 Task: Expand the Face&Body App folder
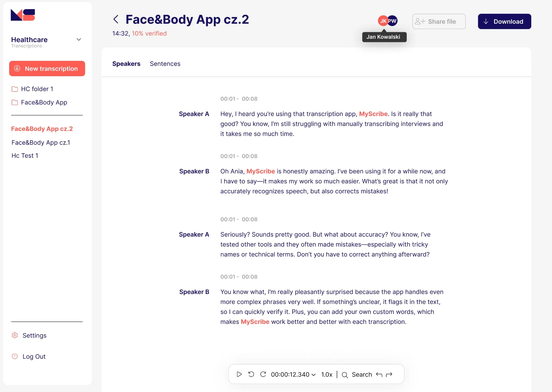[x=44, y=102]
